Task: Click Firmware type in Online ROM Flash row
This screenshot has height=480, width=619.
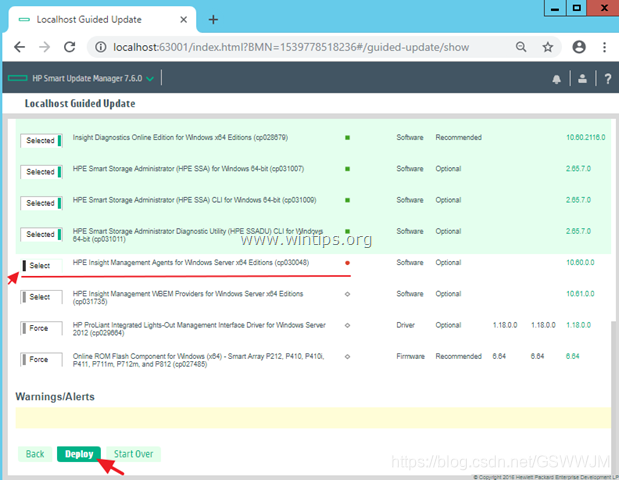Action: point(411,356)
